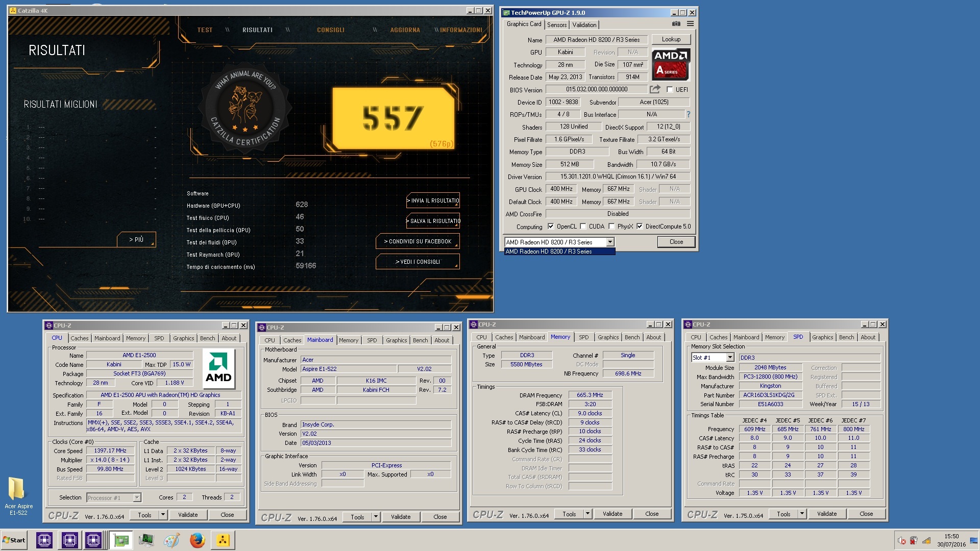Image resolution: width=980 pixels, height=551 pixels.
Task: Click the AMD A-Series logo in GPU-Z
Action: pyautogui.click(x=671, y=64)
